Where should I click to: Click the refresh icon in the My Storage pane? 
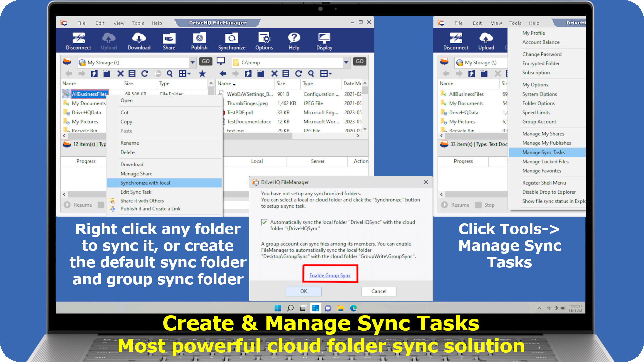pos(145,74)
